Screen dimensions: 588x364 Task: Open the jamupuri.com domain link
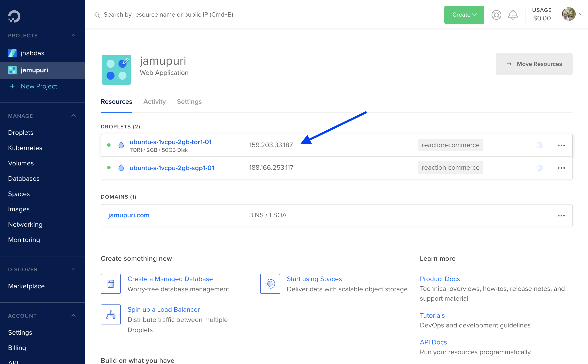tap(129, 215)
